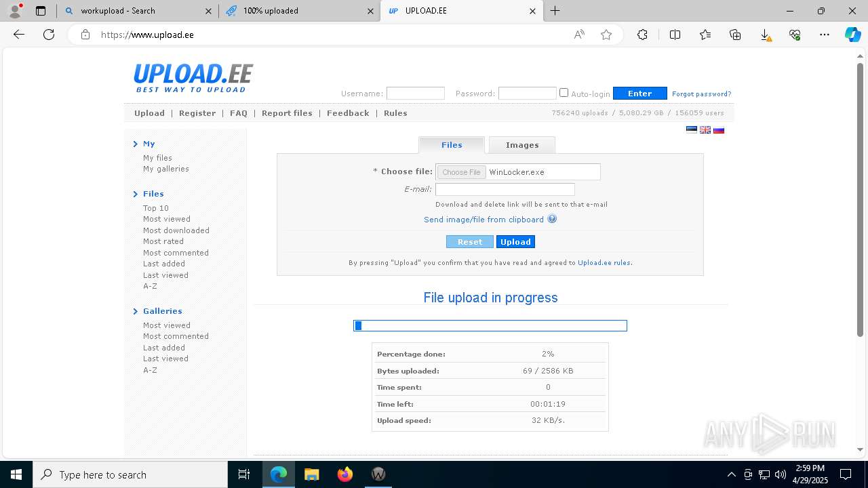This screenshot has height=488, width=868.
Task: Open the Rules menu item
Action: tap(395, 113)
